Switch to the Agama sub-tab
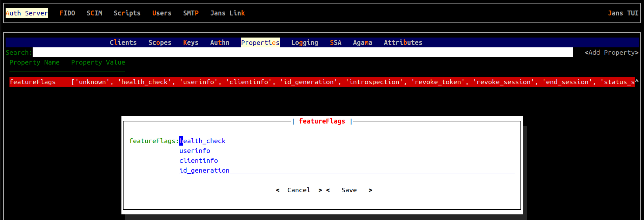 click(x=362, y=43)
